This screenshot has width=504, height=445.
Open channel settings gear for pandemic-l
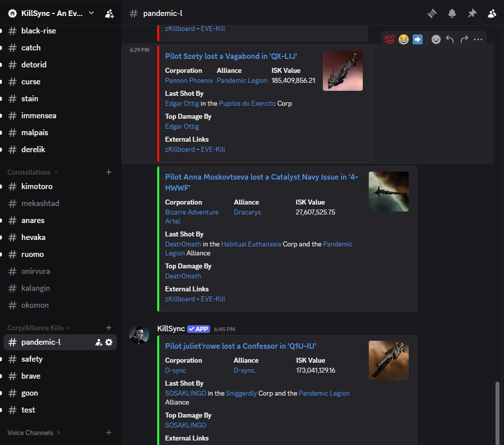click(x=110, y=342)
